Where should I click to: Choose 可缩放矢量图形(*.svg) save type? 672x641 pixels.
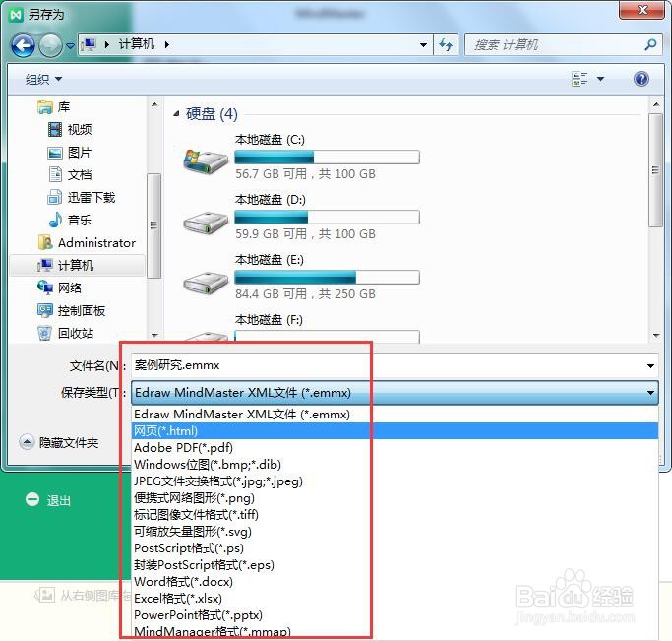395,532
